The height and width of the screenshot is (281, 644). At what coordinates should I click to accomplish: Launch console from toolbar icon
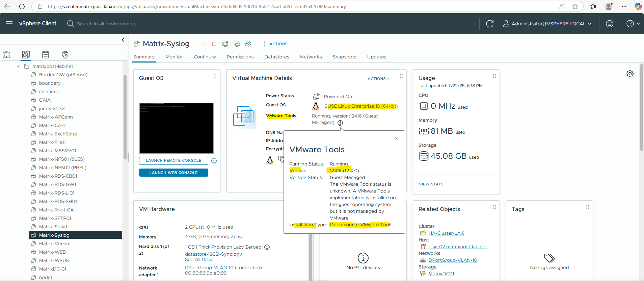(x=225, y=44)
